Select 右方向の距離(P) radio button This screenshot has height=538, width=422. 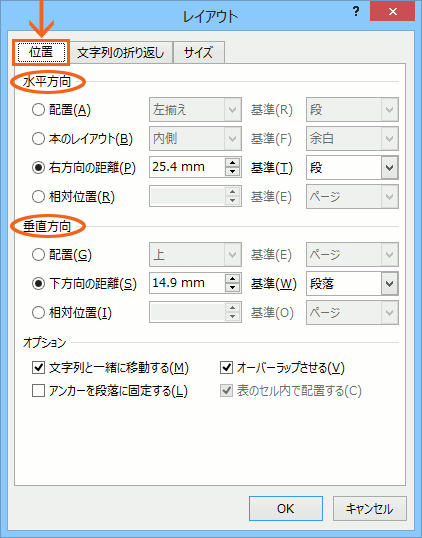[38, 168]
